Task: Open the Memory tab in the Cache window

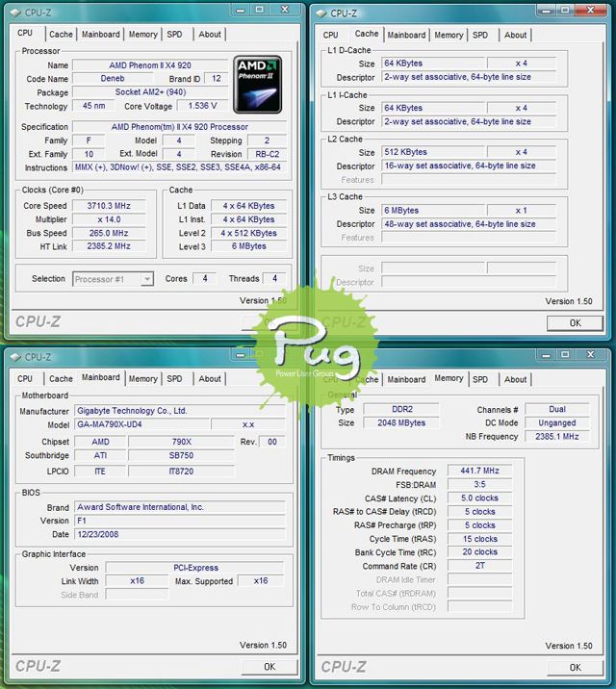Action: pos(449,36)
